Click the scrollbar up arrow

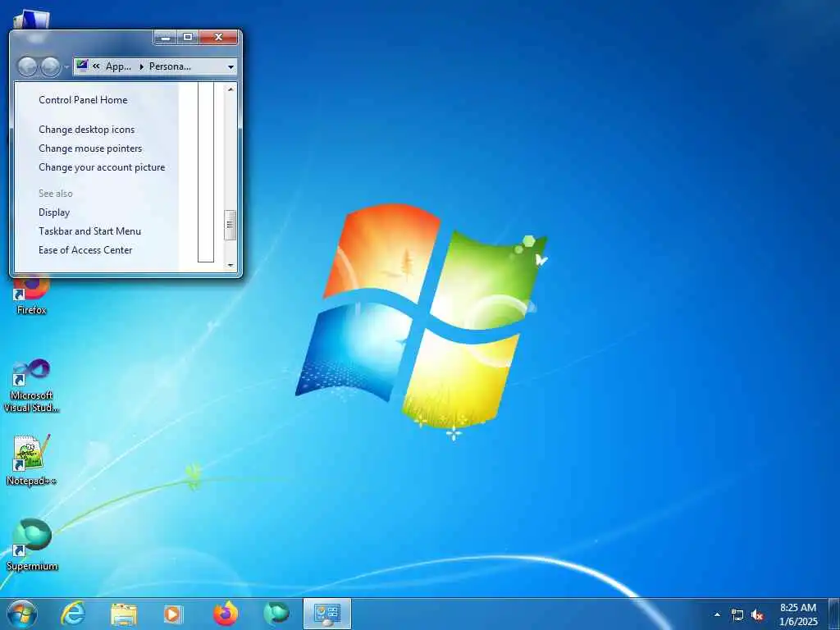pos(231,89)
